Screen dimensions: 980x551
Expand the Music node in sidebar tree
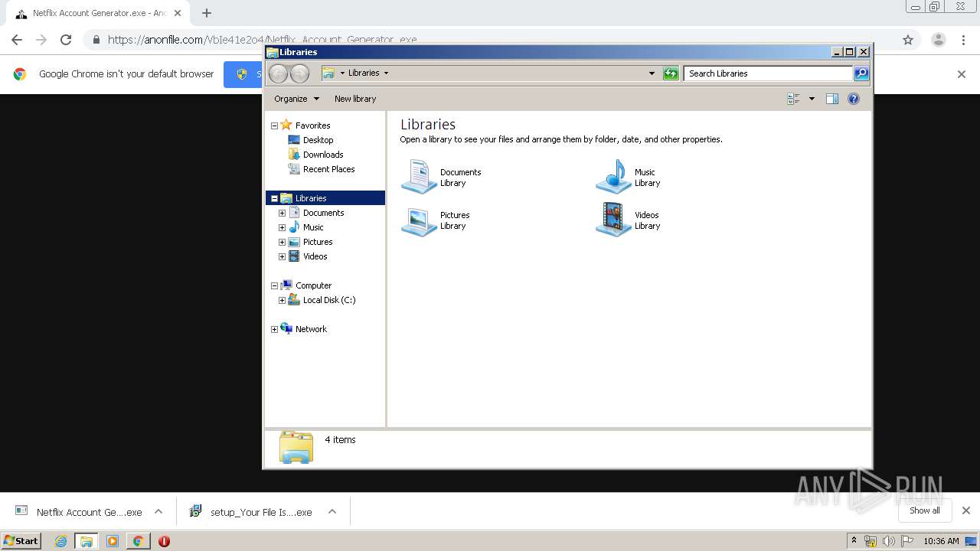(x=282, y=227)
